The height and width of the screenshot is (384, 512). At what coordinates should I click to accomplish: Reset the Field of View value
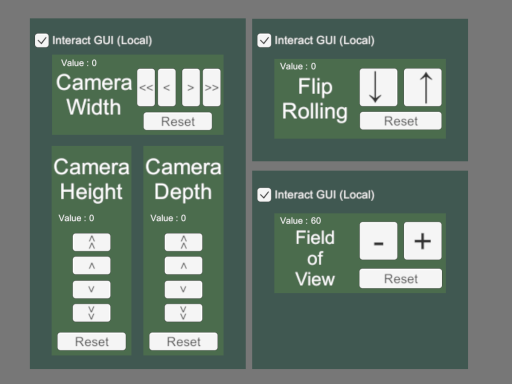click(401, 279)
